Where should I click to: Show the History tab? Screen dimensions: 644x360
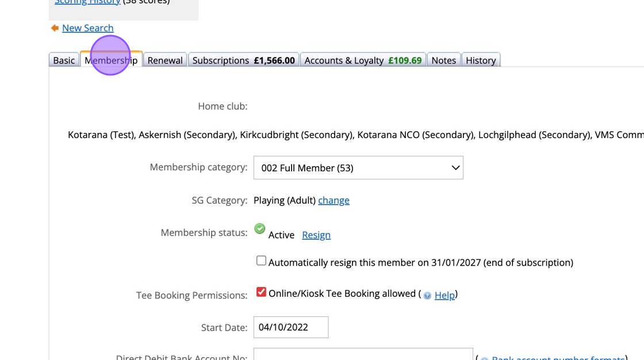(481, 60)
